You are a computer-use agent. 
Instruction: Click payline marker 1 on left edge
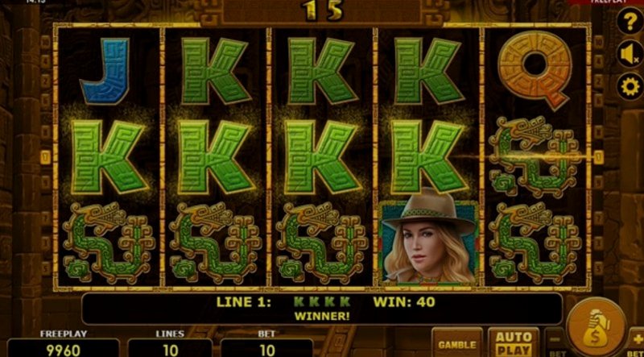pyautogui.click(x=45, y=157)
